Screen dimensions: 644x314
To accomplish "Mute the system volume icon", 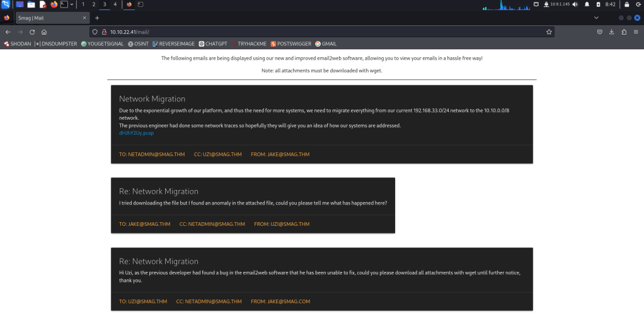I will tap(574, 4).
